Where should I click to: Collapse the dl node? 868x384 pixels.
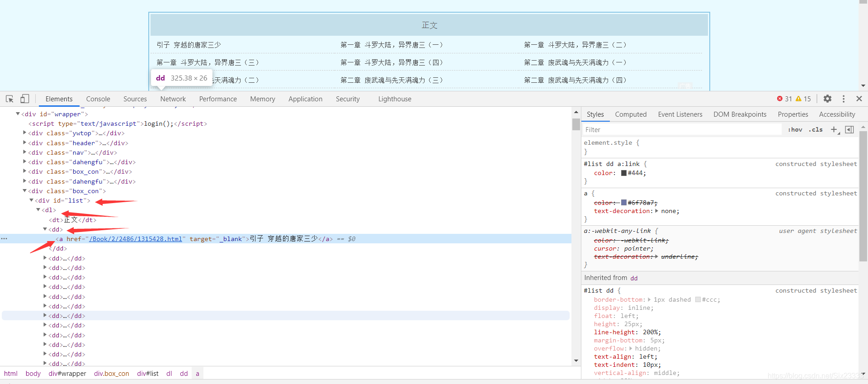(38, 210)
